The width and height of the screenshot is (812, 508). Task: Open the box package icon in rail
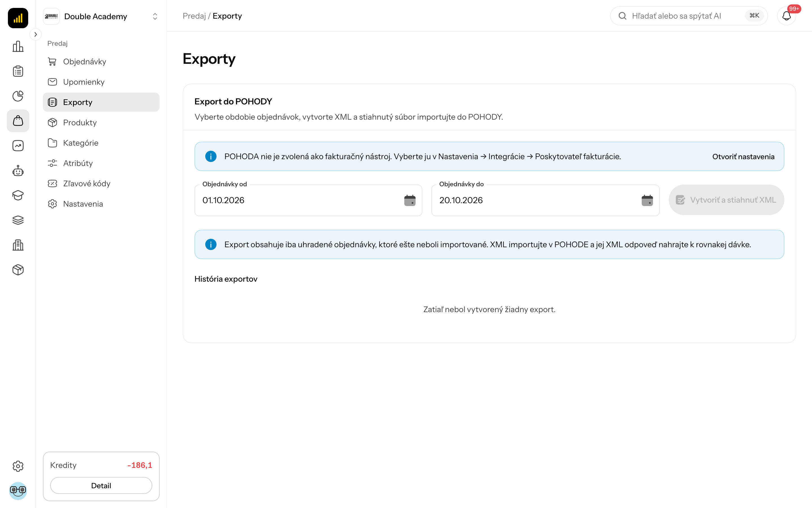click(18, 270)
